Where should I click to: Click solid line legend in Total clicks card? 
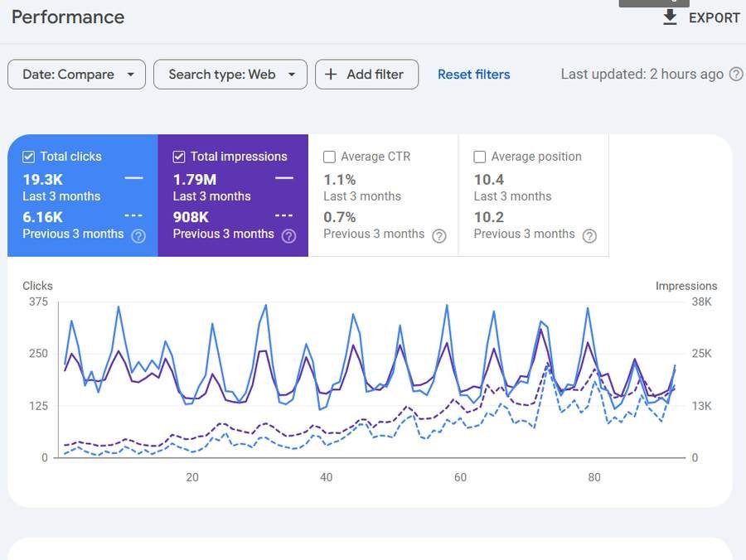pyautogui.click(x=133, y=178)
